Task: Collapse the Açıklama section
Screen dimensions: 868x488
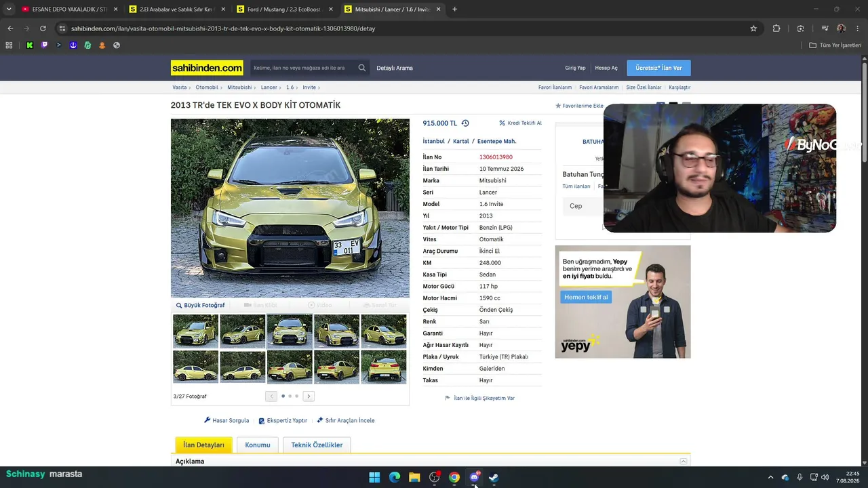Action: [x=684, y=462]
